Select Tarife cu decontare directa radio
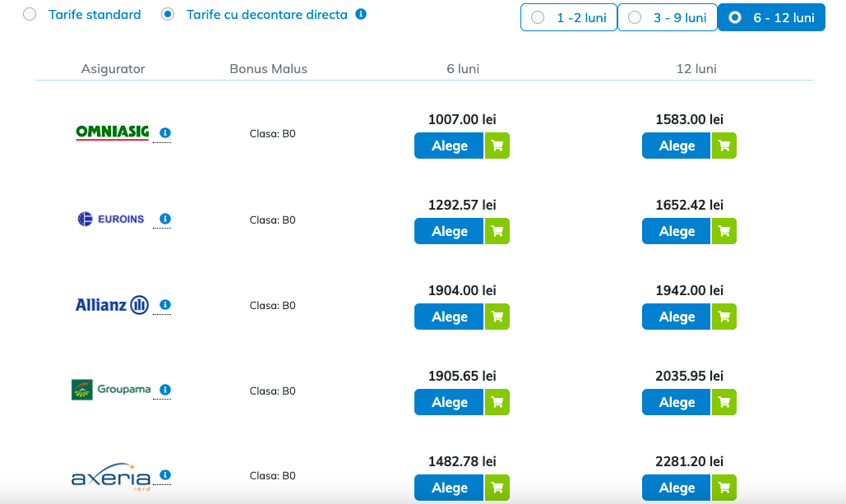Screen dimensions: 846x504 coord(169,15)
